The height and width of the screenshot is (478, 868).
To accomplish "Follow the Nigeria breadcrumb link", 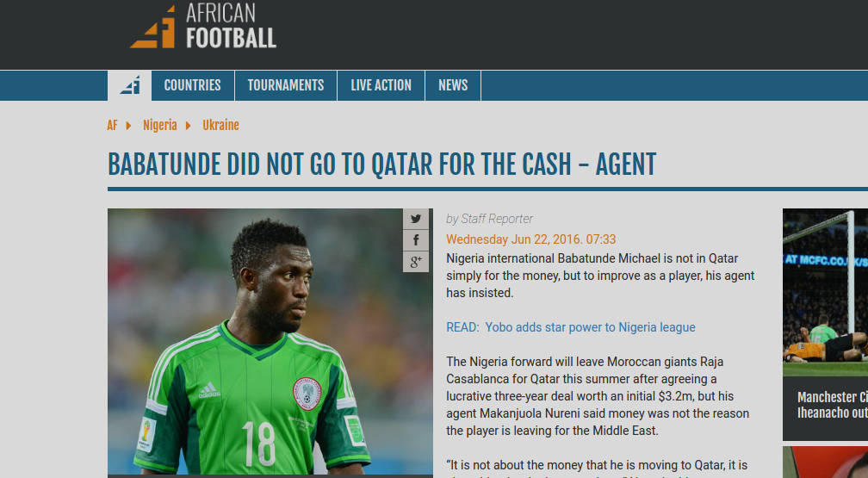I will point(160,126).
